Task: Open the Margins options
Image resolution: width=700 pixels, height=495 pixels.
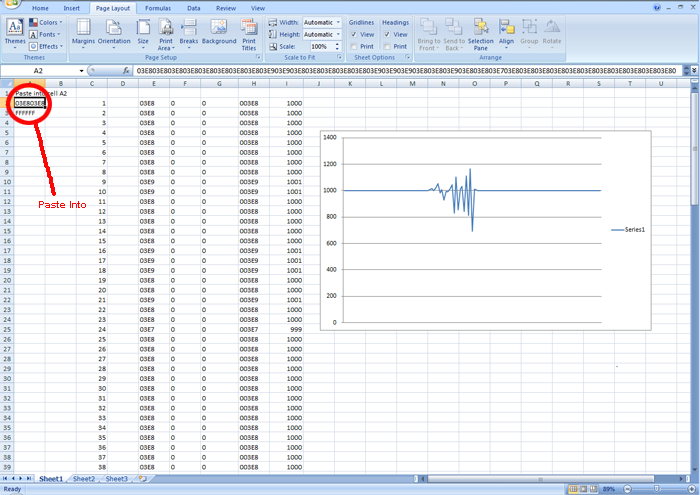Action: [x=83, y=33]
